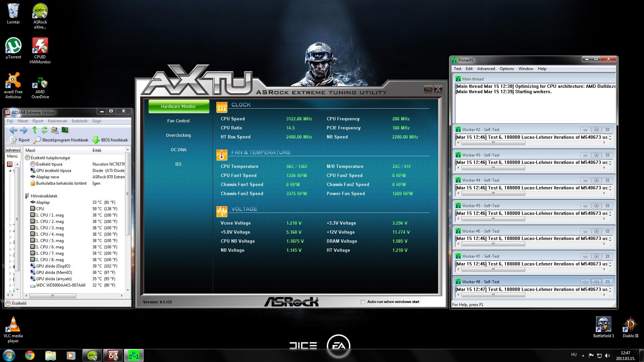
Task: Select the CPU 59 °C temperature row
Action: point(74,209)
